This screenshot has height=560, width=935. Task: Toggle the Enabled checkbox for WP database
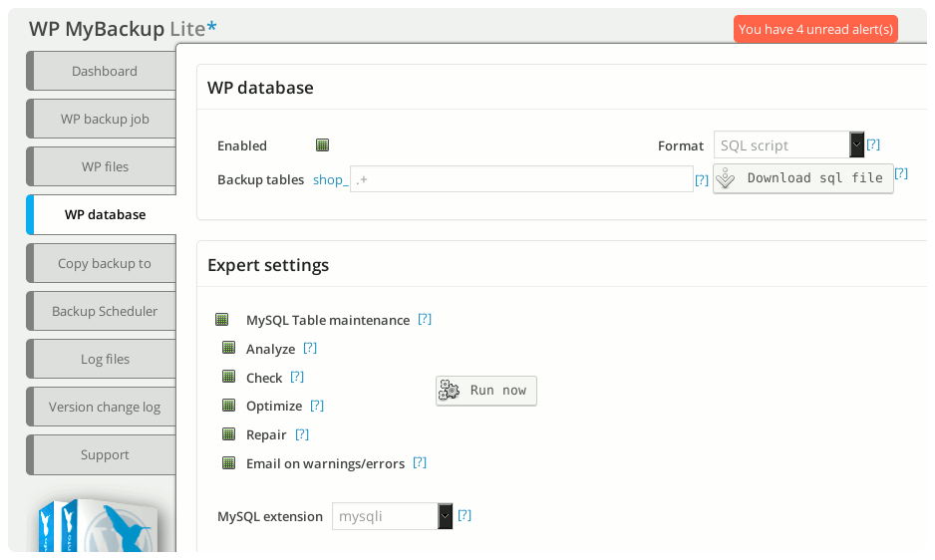[323, 144]
